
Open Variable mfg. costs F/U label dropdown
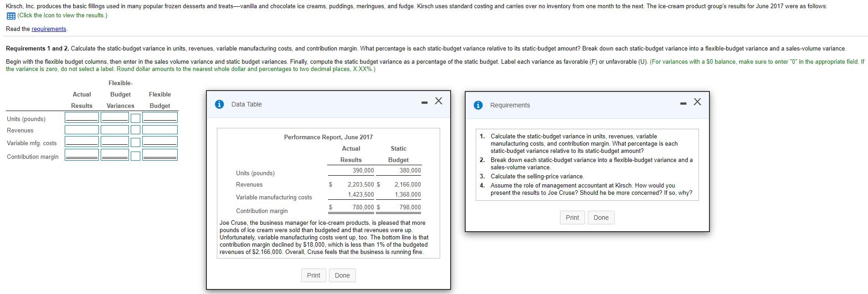click(135, 142)
